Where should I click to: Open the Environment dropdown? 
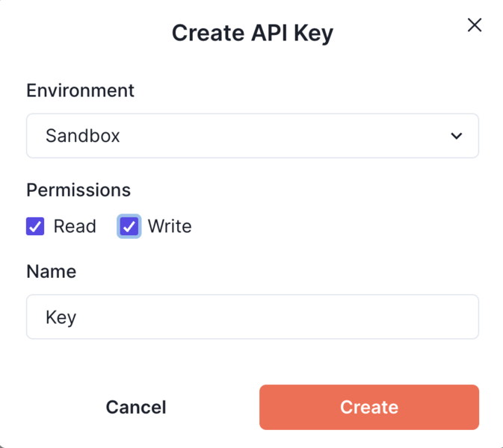click(x=252, y=136)
